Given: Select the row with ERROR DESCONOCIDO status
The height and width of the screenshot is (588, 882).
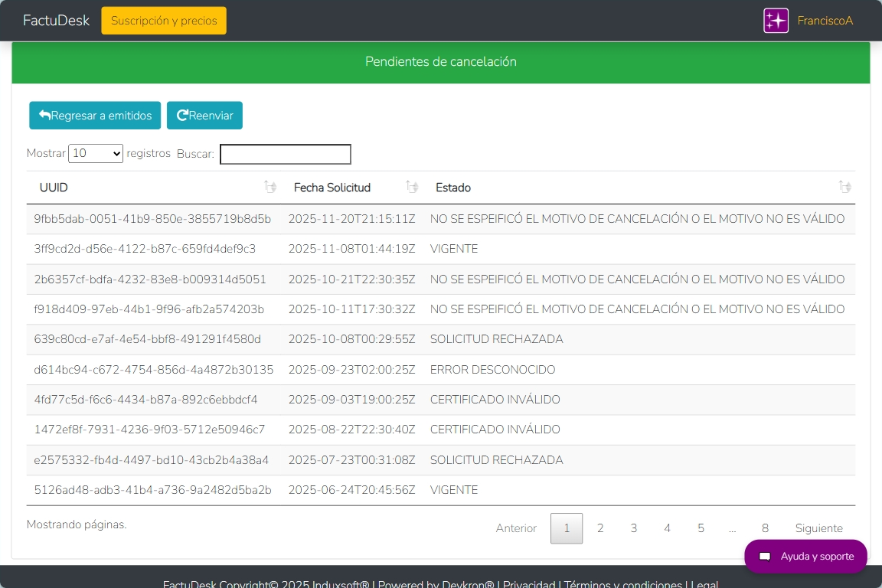Looking at the screenshot, I should tap(492, 370).
